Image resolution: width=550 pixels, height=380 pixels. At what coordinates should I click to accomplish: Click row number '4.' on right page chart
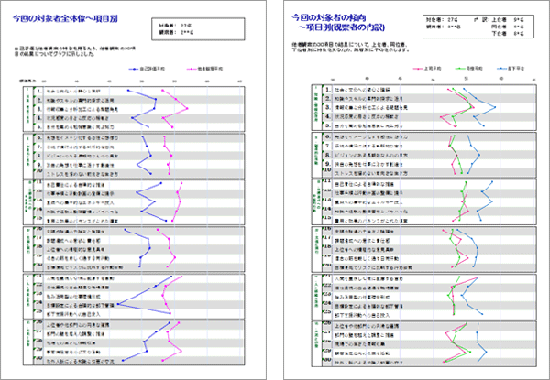(x=327, y=116)
